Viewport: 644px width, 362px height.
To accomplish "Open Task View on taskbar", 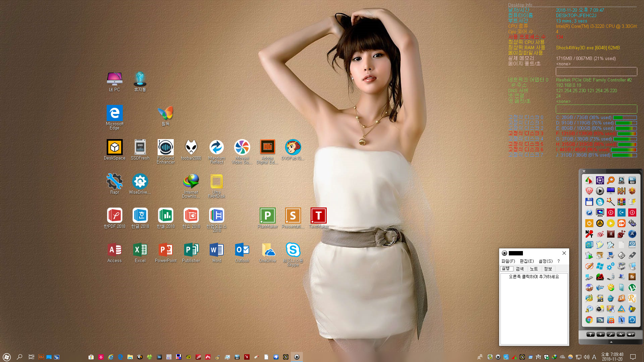I will (x=31, y=357).
